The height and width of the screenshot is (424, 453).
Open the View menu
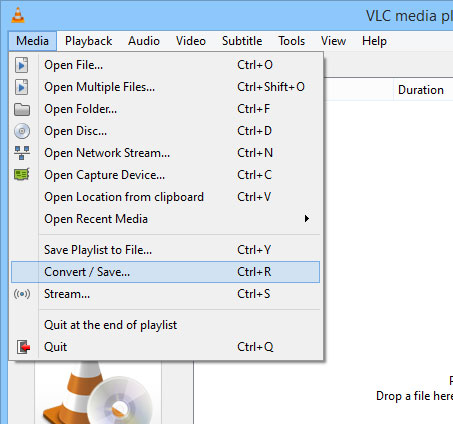[x=333, y=41]
